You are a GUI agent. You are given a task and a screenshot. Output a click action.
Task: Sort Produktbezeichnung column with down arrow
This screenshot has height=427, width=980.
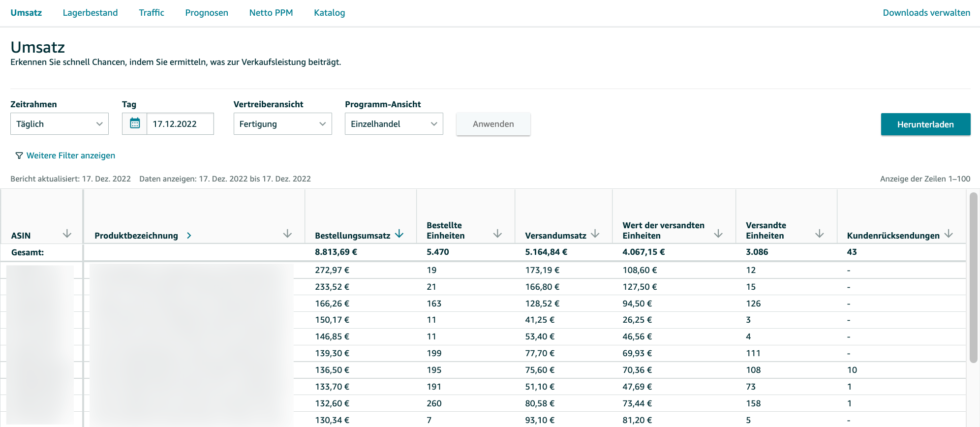point(288,234)
